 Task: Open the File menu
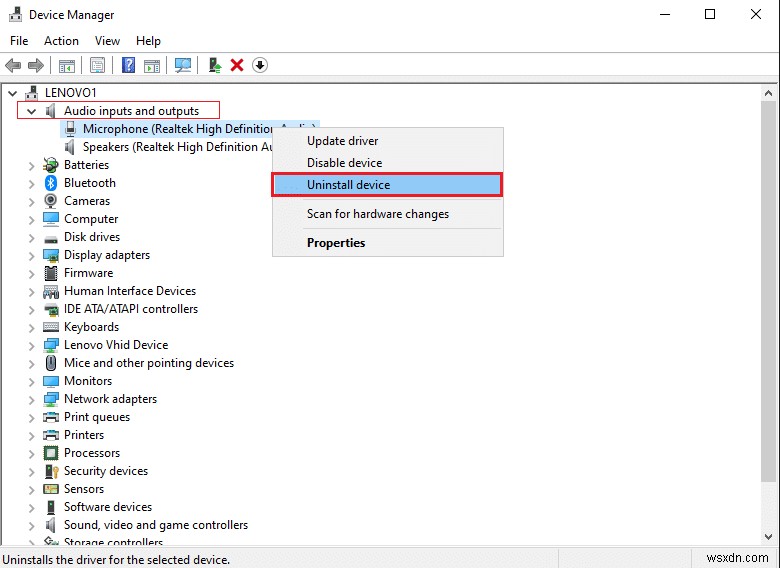pyautogui.click(x=19, y=41)
